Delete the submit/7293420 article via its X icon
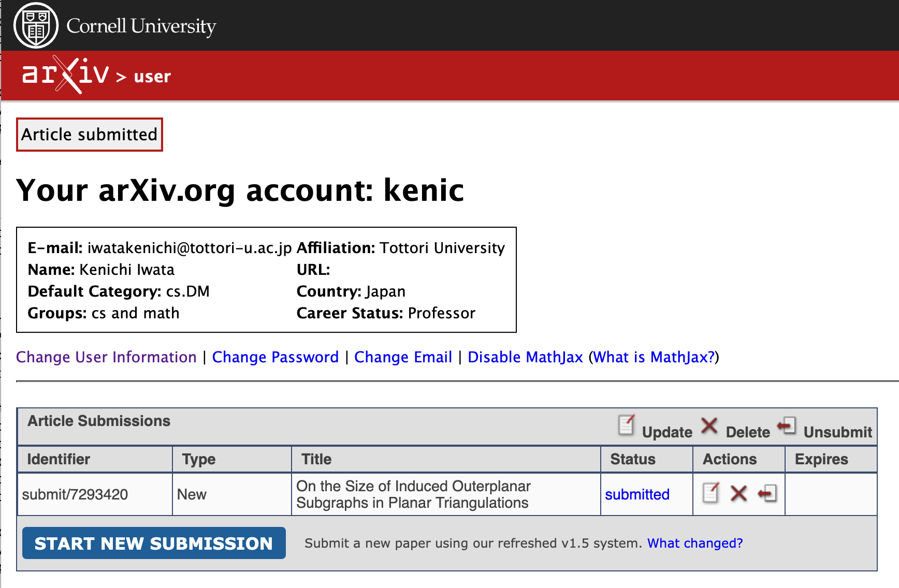 (739, 494)
